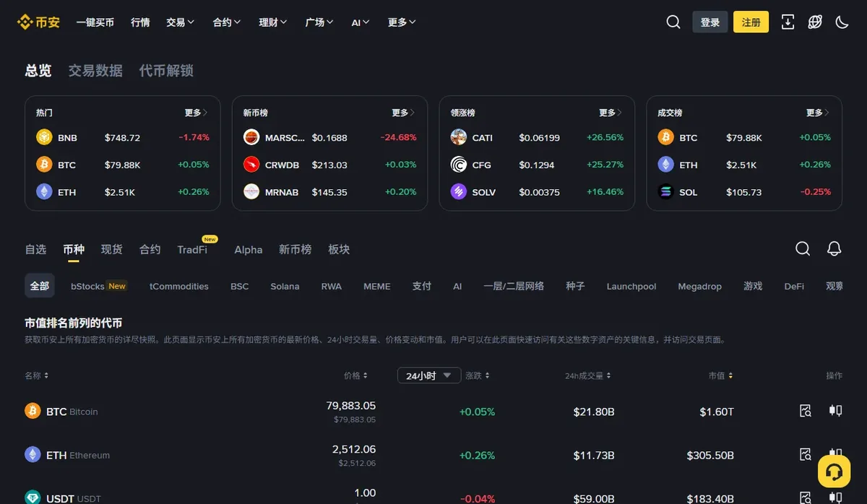Sort table by 名称 column

(37, 375)
